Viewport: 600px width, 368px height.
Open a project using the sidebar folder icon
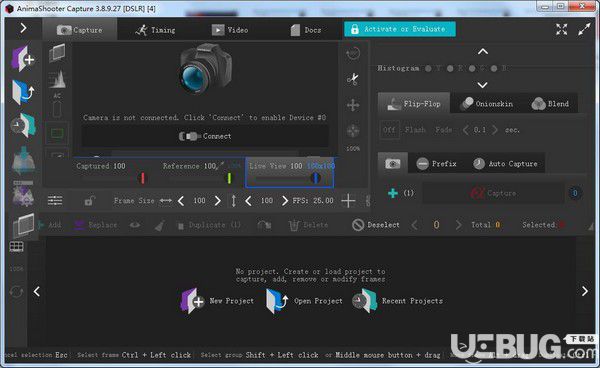23,92
